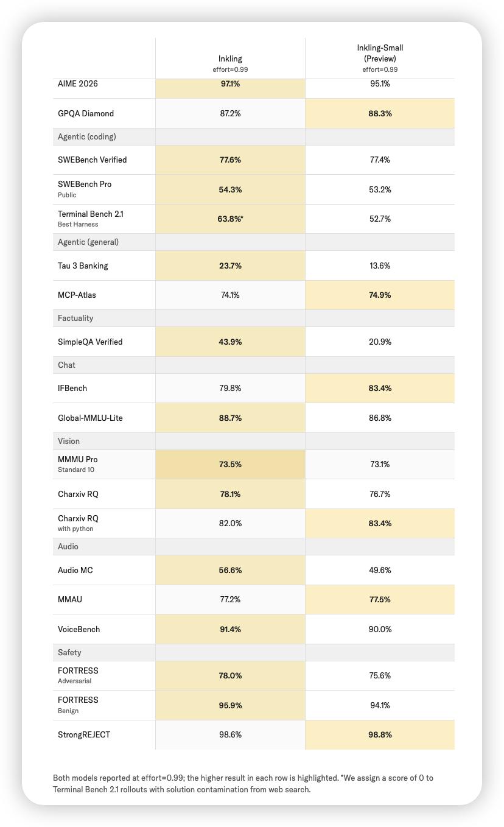Select the Agentic (coding) section header
The height and width of the screenshot is (827, 504).
coord(87,137)
